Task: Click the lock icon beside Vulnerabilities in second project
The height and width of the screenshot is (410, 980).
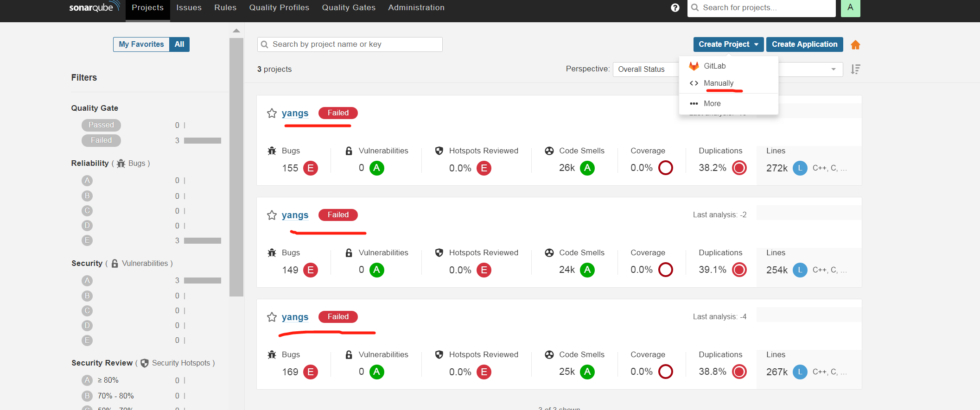Action: point(349,252)
